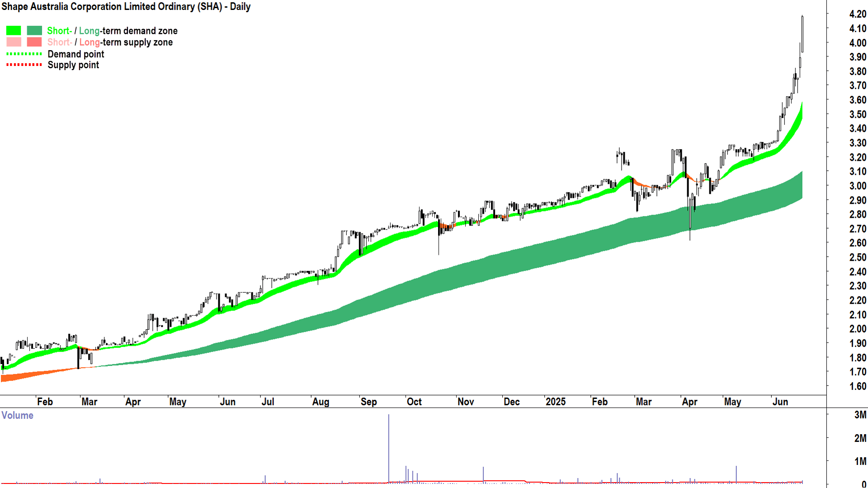
Task: Click the 2025 year label on time axis
Action: [556, 402]
